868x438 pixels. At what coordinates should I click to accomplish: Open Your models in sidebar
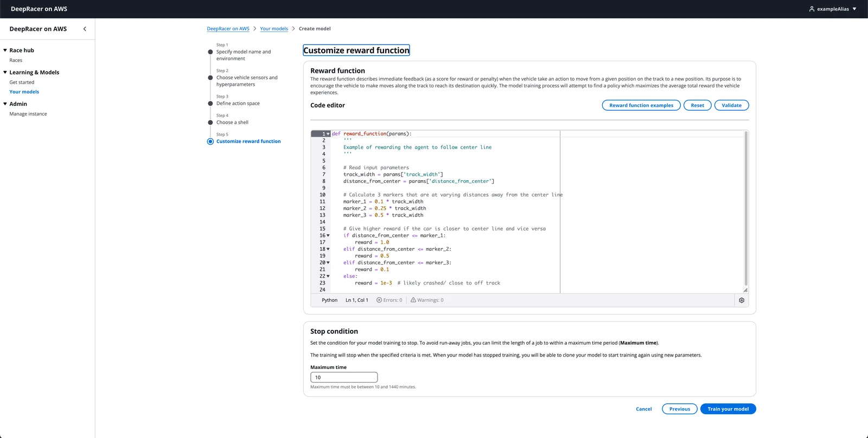coord(24,92)
